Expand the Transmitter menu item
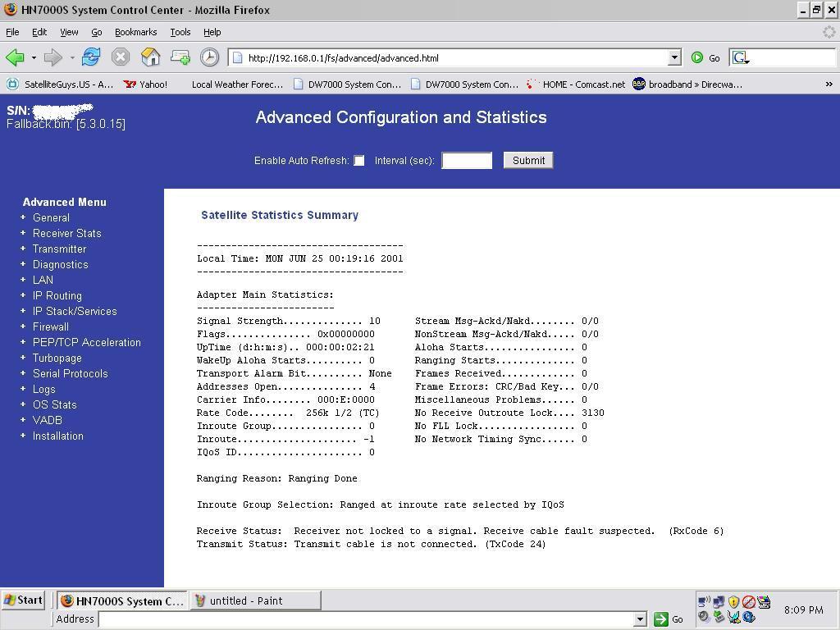 (x=59, y=249)
